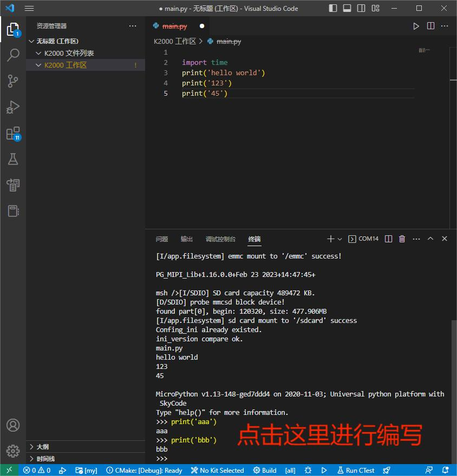Click line 2 'import time' code

[205, 63]
